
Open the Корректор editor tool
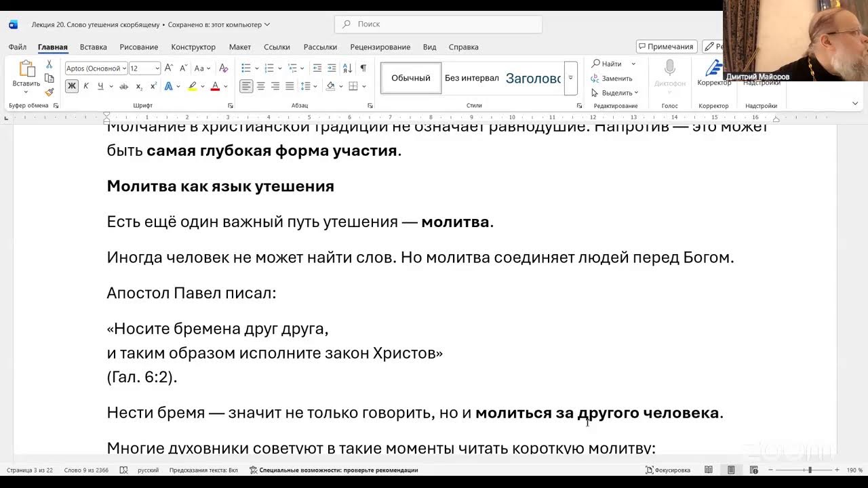click(714, 73)
